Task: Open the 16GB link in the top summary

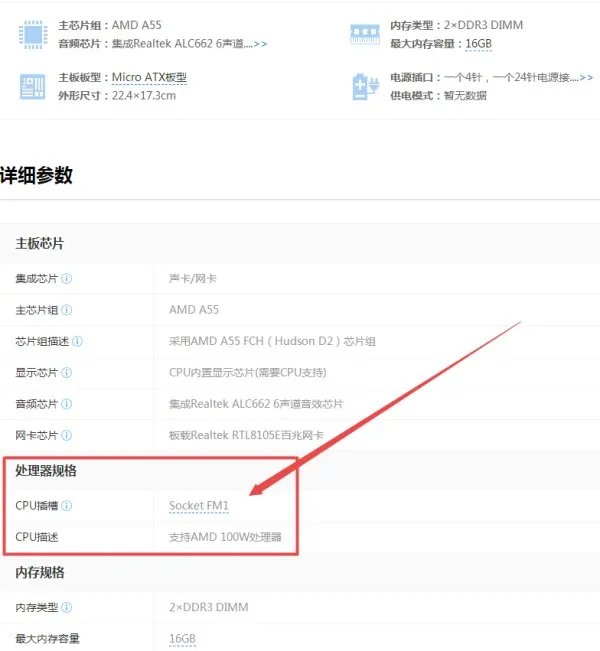Action: click(478, 44)
